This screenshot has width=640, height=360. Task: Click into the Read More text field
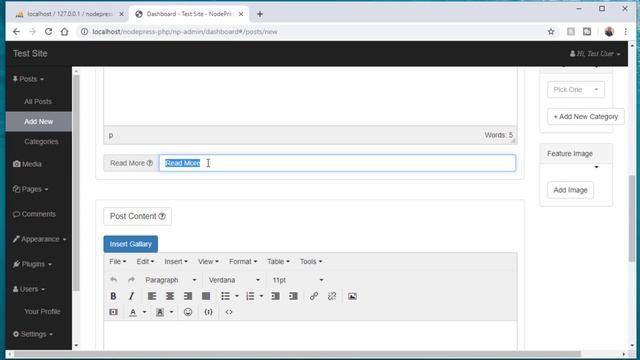coord(337,163)
